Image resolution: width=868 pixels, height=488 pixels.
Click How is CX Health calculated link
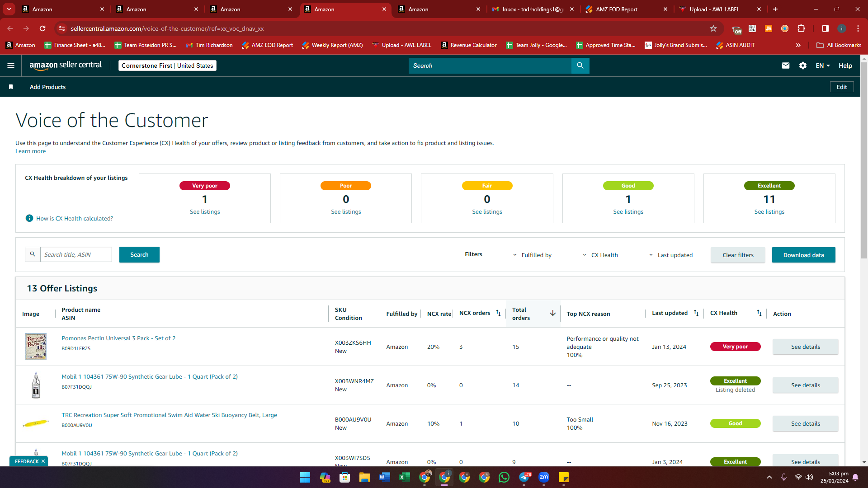coord(75,218)
